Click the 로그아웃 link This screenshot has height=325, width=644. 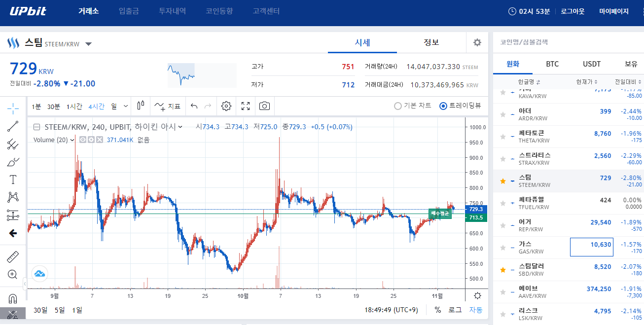coord(572,11)
